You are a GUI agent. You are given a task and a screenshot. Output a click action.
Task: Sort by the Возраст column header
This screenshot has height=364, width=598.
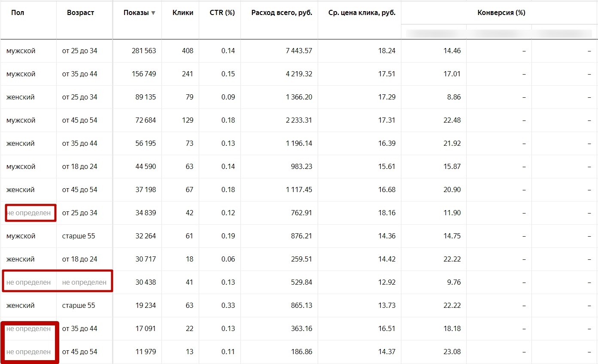[80, 13]
